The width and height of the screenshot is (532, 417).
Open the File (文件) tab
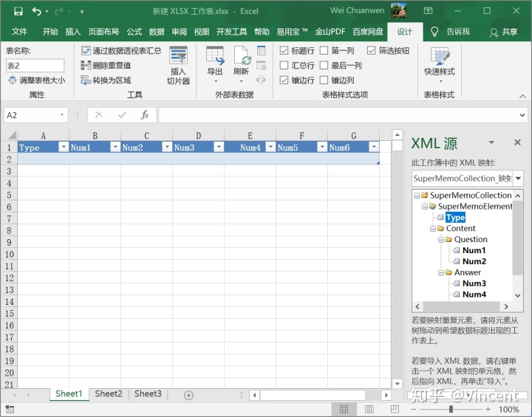19,32
